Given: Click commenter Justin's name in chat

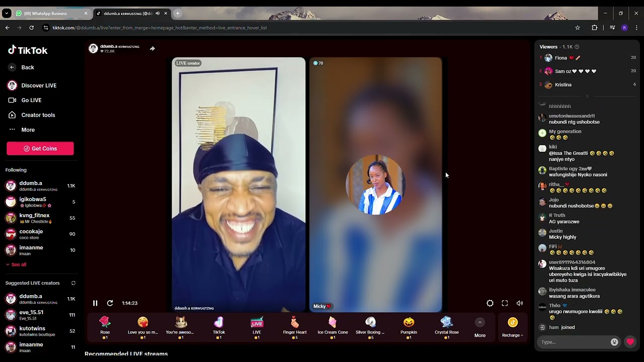Looking at the screenshot, I should pos(555,231).
